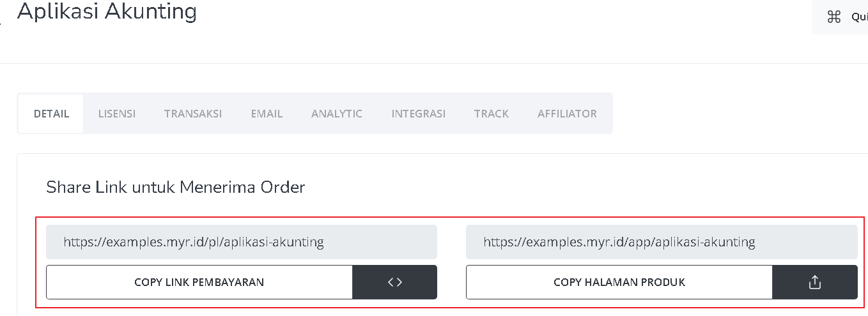Screen dimensions: 868x316
Task: Click the Share Link untuk Menerima Order heading
Action: (176, 187)
